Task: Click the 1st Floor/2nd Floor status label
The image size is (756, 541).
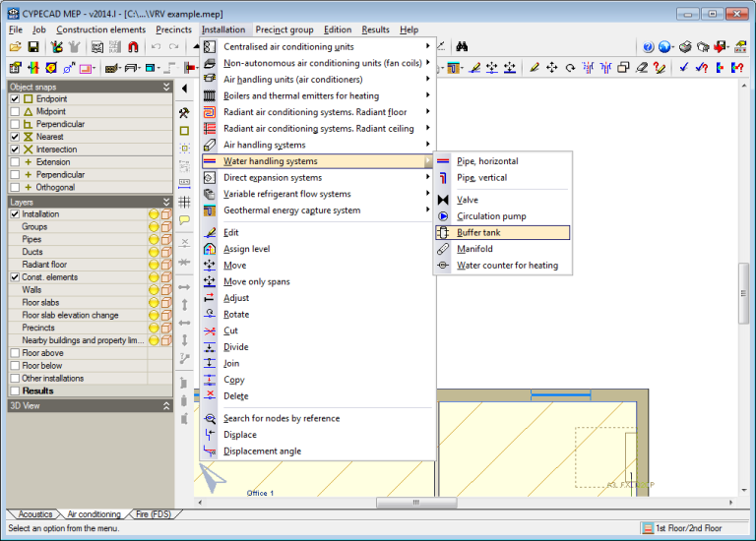Action: [x=688, y=528]
